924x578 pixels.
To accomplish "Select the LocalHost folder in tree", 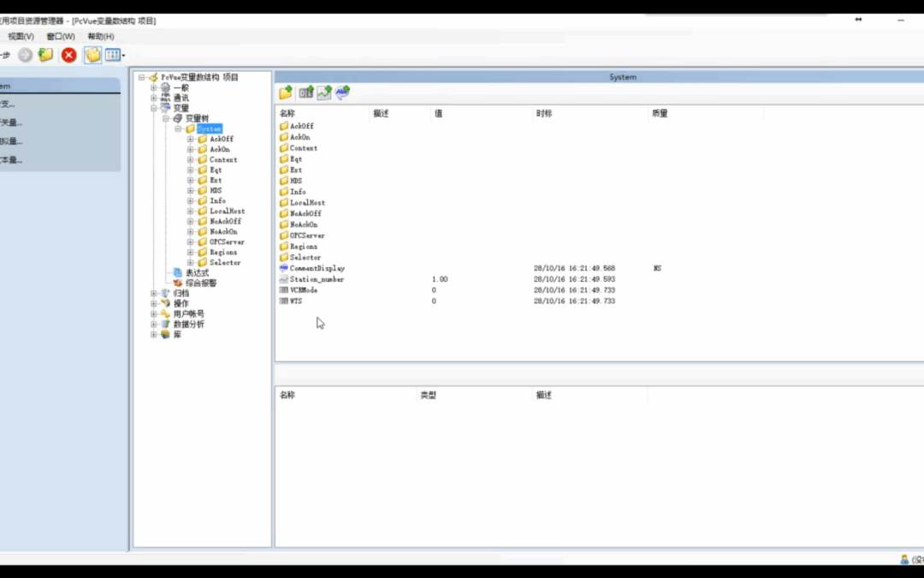I will pyautogui.click(x=228, y=212).
